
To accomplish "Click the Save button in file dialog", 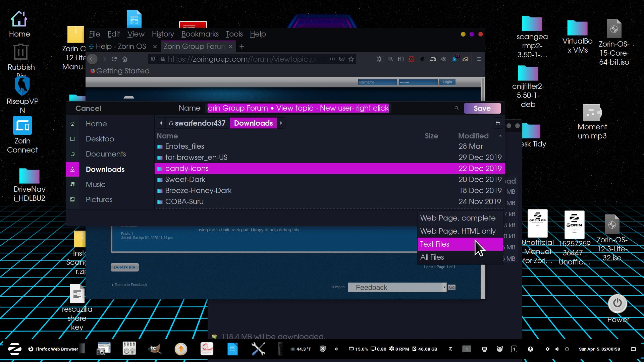I will coord(482,108).
